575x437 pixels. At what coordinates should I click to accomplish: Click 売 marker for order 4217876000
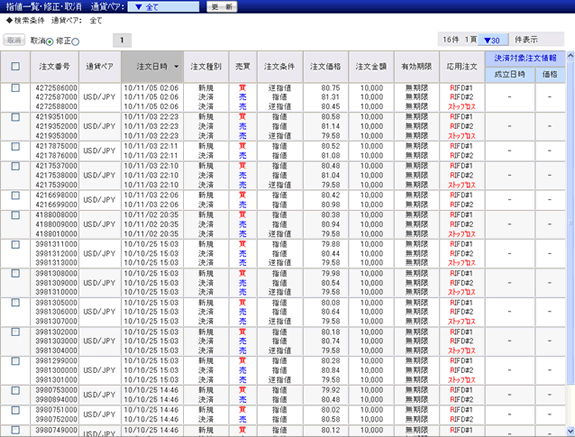242,155
